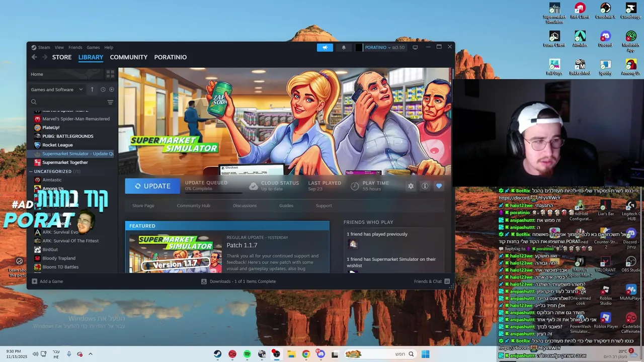644x362 pixels.
Task: Open the Store Page link
Action: pyautogui.click(x=143, y=206)
